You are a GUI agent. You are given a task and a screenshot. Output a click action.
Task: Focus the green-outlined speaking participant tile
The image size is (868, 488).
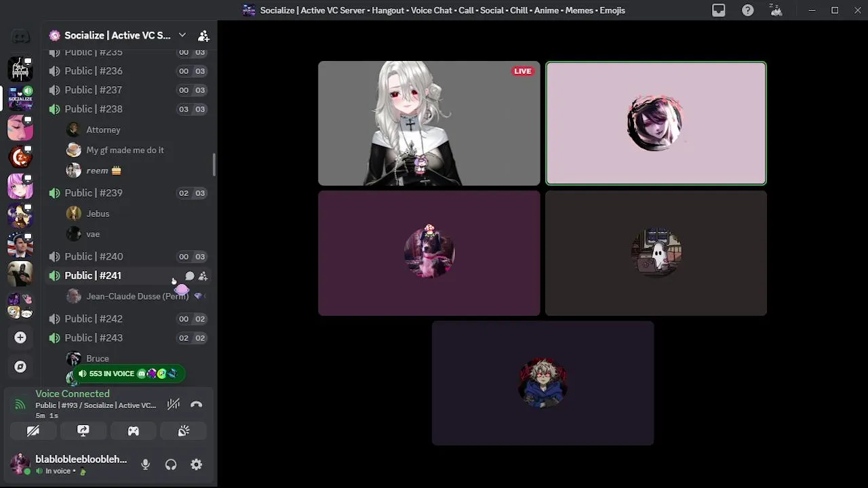[x=656, y=123]
